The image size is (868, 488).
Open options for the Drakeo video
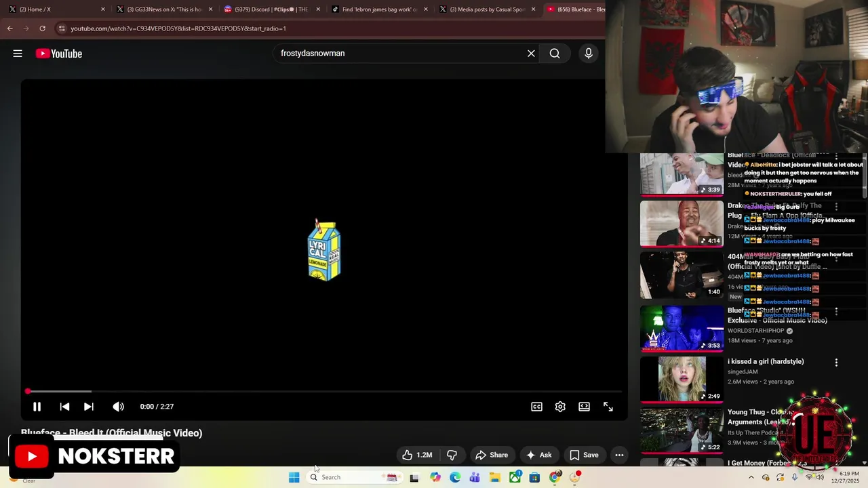point(836,207)
